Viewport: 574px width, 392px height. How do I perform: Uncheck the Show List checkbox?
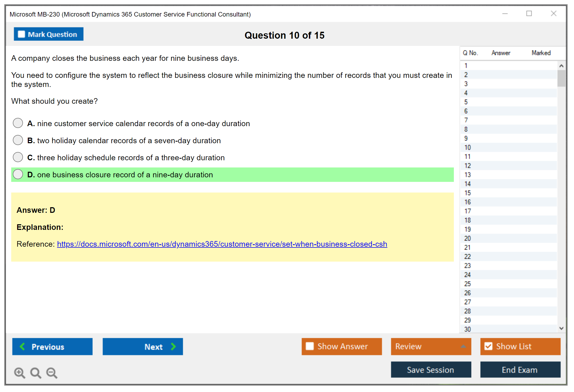[488, 346]
